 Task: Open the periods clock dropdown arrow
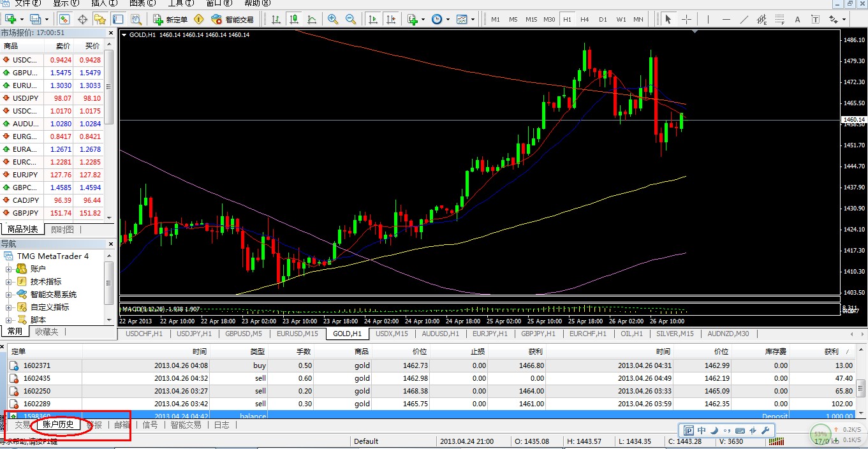(448, 19)
